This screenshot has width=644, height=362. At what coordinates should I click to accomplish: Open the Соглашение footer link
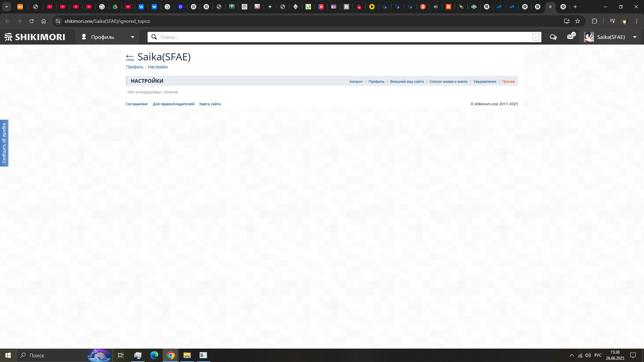137,104
